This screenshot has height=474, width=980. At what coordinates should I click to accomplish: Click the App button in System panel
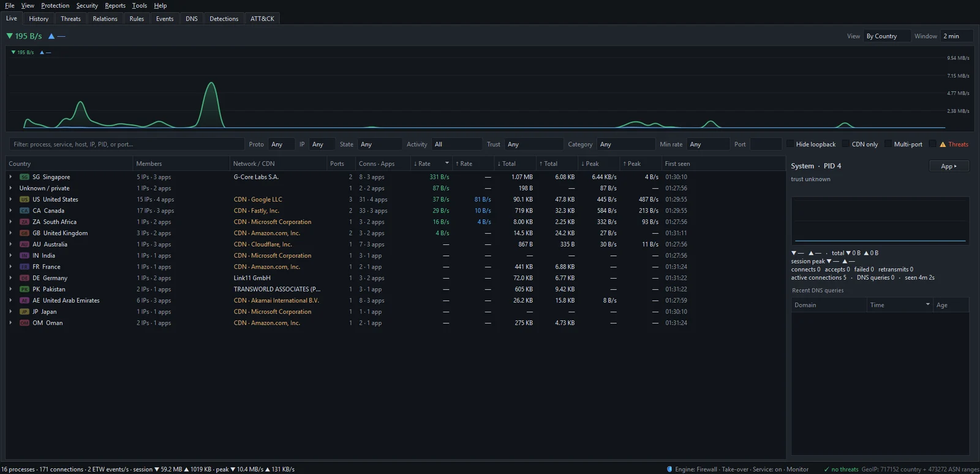click(949, 166)
